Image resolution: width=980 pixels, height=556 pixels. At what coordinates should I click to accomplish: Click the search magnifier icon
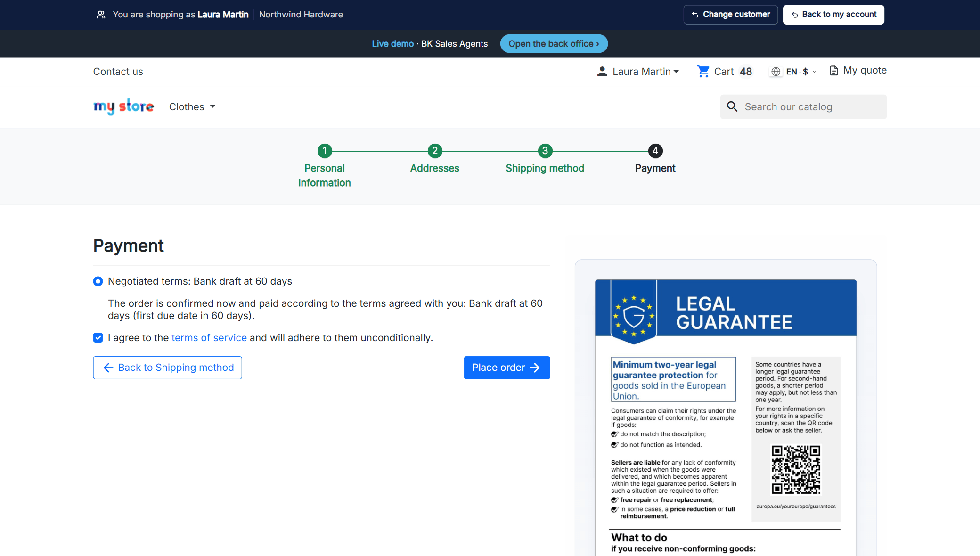tap(732, 107)
